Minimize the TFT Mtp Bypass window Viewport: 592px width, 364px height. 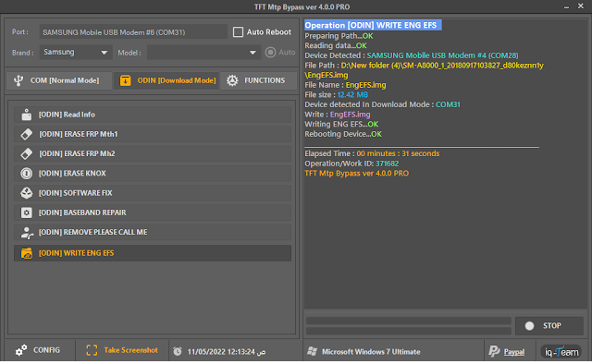pyautogui.click(x=566, y=6)
